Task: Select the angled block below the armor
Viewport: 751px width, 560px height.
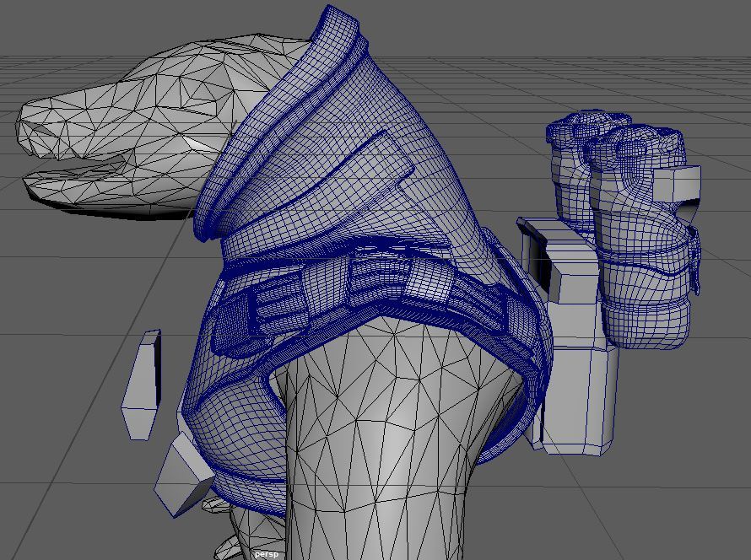Action: tap(184, 477)
